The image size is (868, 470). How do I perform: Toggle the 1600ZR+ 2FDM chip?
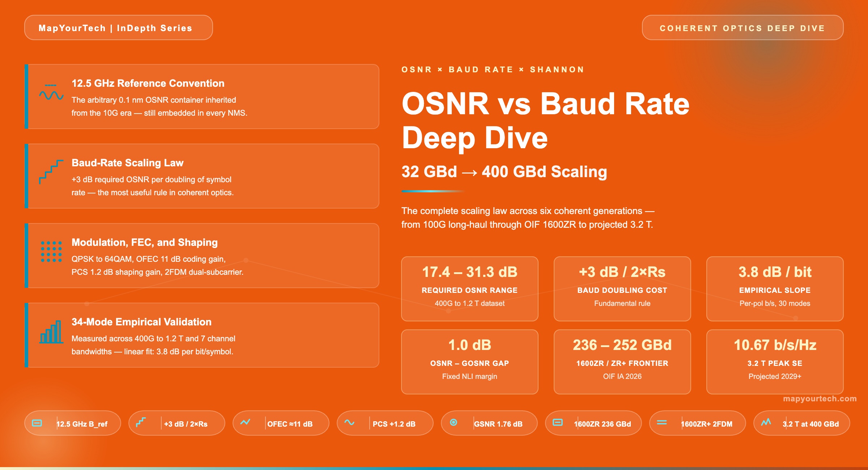pyautogui.click(x=696, y=423)
